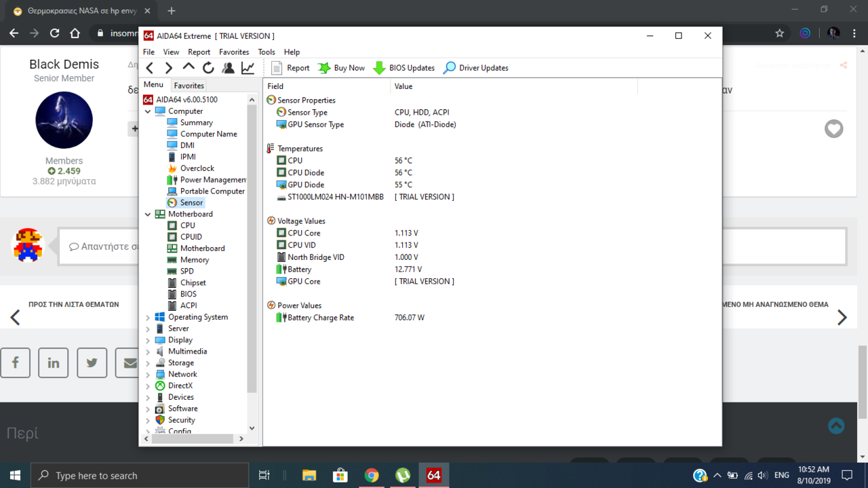Open the user icon in AIDA64 toolbar
The width and height of the screenshot is (868, 488).
[228, 68]
